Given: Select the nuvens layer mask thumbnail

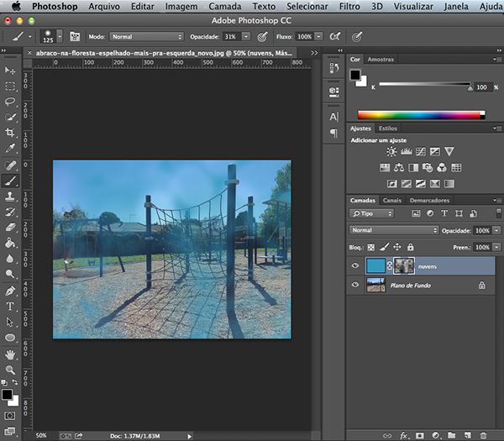Looking at the screenshot, I should point(404,265).
